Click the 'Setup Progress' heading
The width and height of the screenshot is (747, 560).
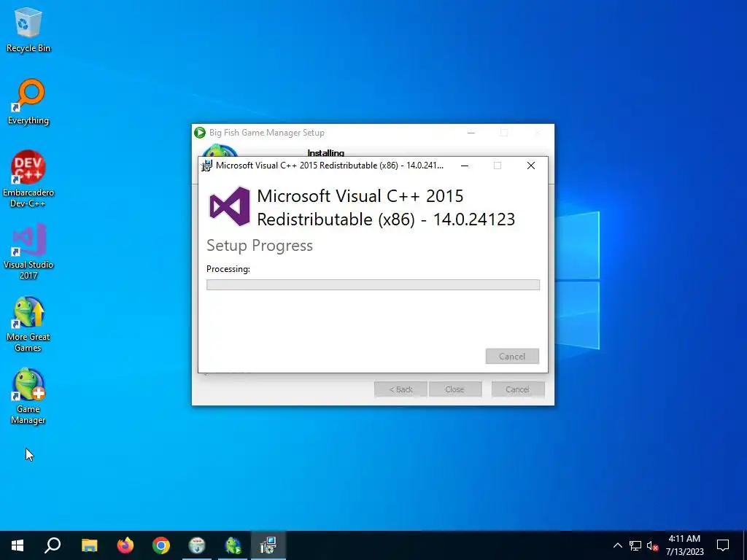260,246
